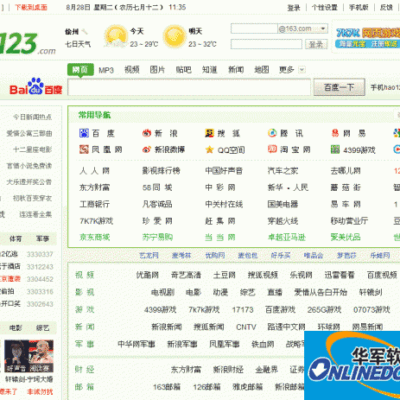
Task: Open the 17173 games link
Action: (243, 310)
